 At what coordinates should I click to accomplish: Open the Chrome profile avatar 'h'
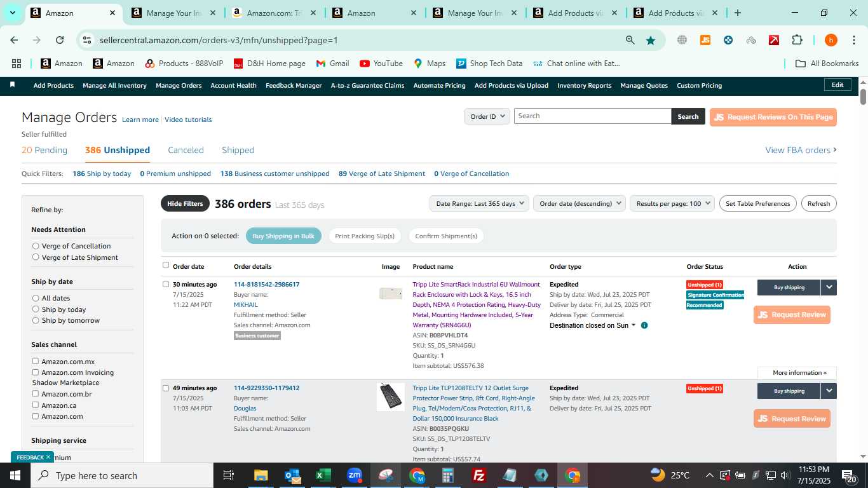(x=831, y=40)
